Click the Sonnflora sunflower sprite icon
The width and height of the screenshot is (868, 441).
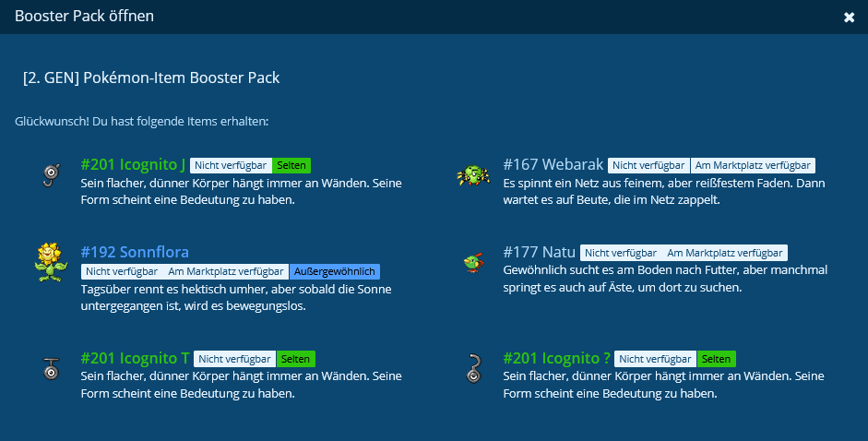(51, 261)
